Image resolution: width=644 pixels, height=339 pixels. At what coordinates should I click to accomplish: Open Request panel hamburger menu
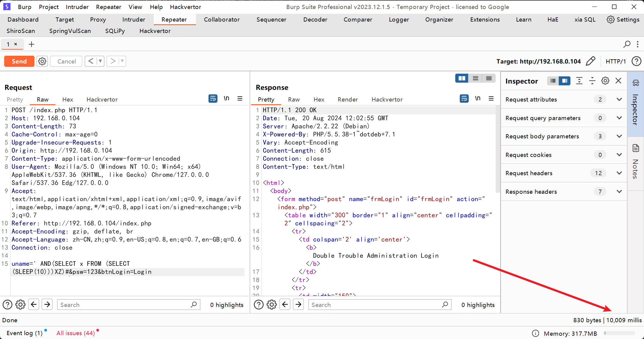[240, 99]
